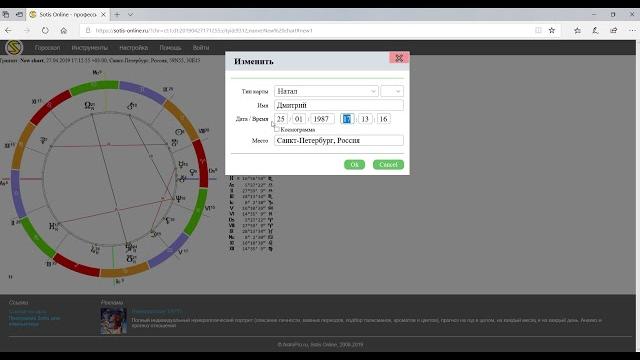Click the month field showing 01

(x=299, y=119)
